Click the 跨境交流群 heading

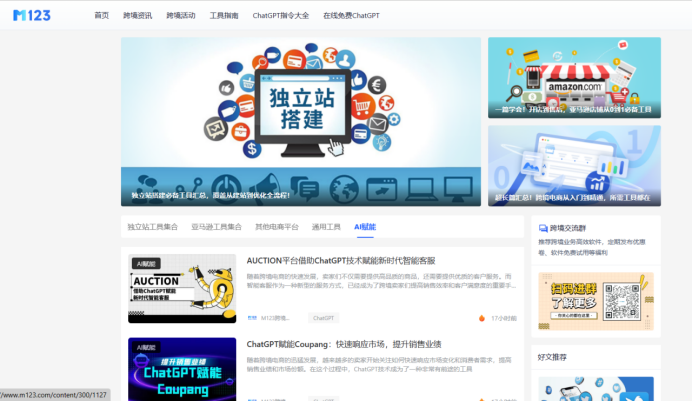[x=567, y=228]
